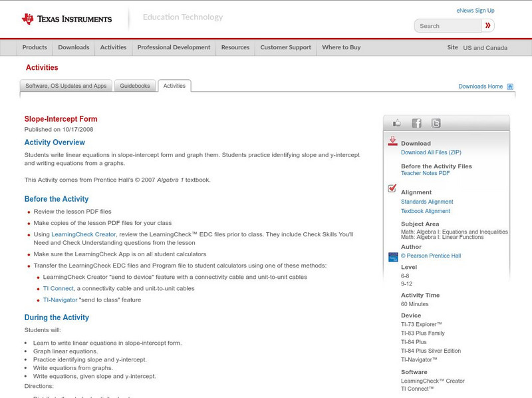This screenshot has width=532, height=398.
Task: Click the Alignment checkmark icon
Action: 392,189
